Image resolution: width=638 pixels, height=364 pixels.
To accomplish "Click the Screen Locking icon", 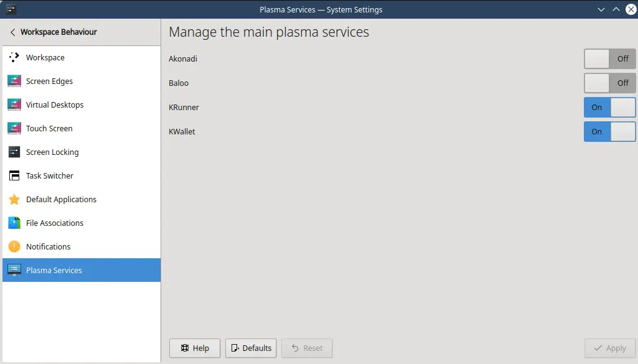I will click(14, 152).
